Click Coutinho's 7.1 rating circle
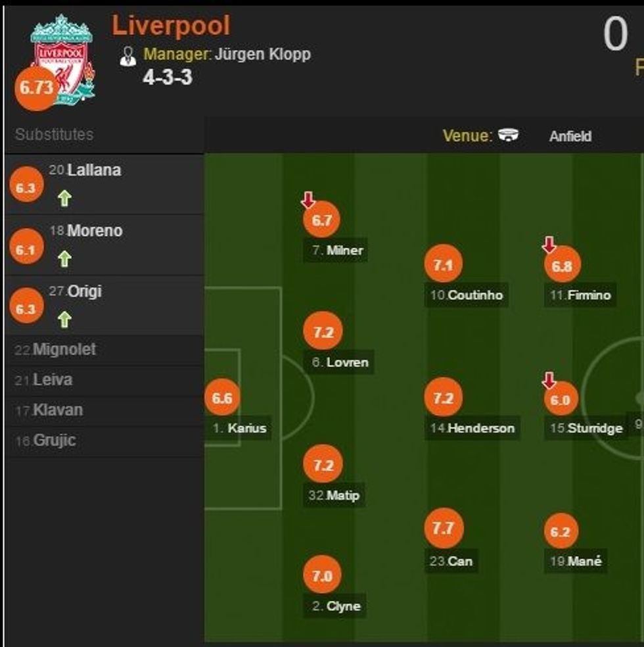644x647 pixels. 444,265
